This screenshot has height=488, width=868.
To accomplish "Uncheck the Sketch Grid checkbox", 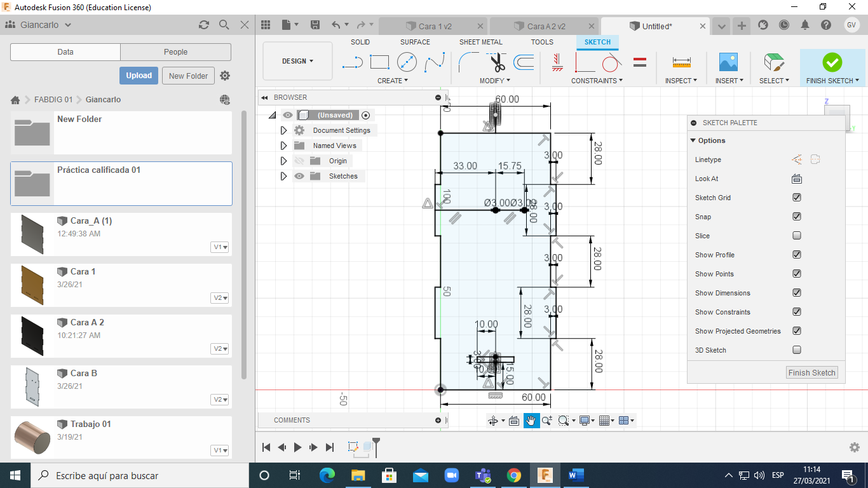I will [x=797, y=198].
